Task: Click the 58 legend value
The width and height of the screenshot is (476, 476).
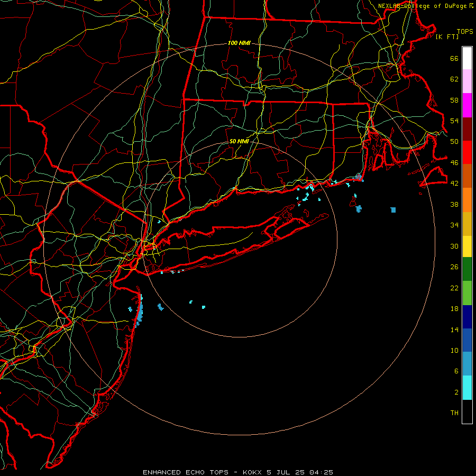Action: (x=454, y=100)
